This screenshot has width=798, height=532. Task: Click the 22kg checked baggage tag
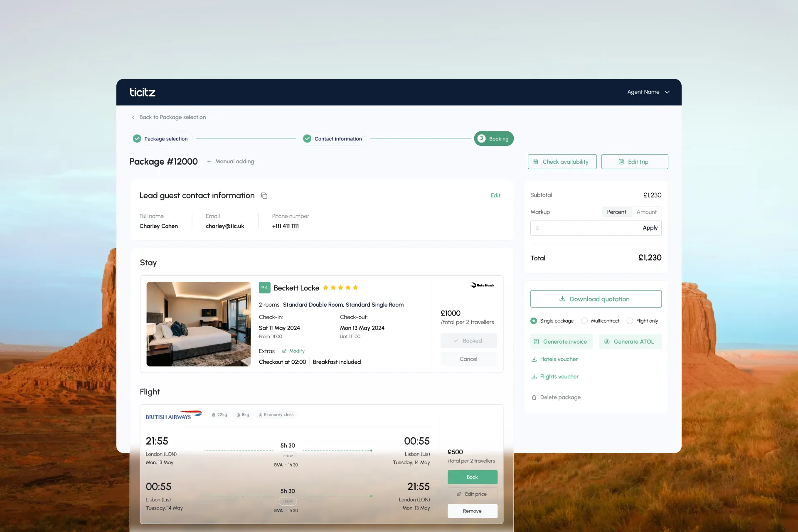(219, 415)
